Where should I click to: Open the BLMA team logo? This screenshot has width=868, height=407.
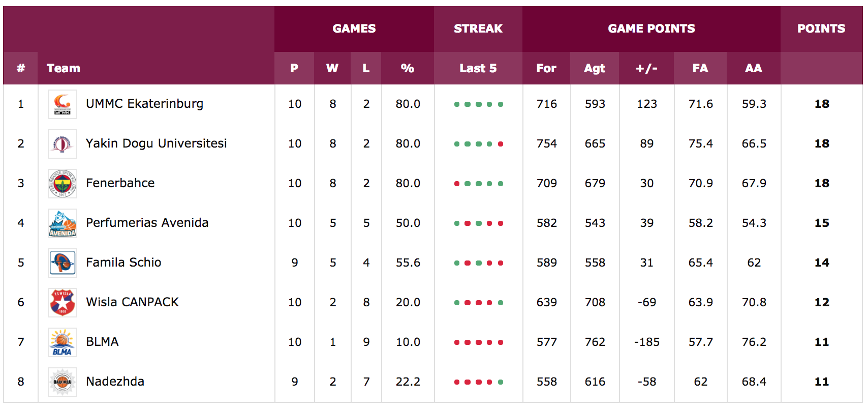click(x=63, y=342)
